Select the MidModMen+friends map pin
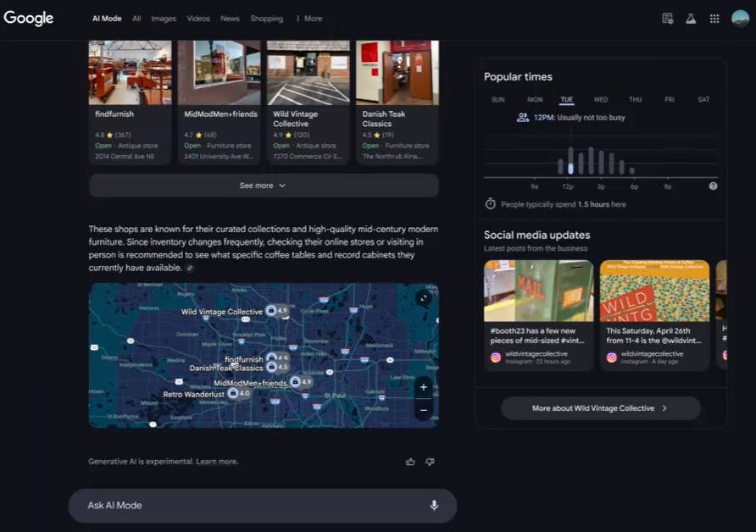This screenshot has width=756, height=532. [295, 382]
